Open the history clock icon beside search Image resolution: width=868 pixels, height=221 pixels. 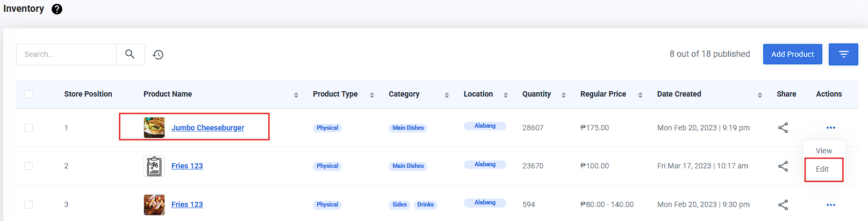[x=158, y=55]
